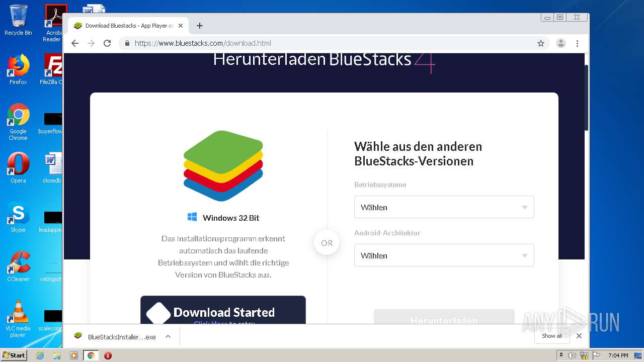Click the 7:04 PM taskbar clock

point(618,355)
